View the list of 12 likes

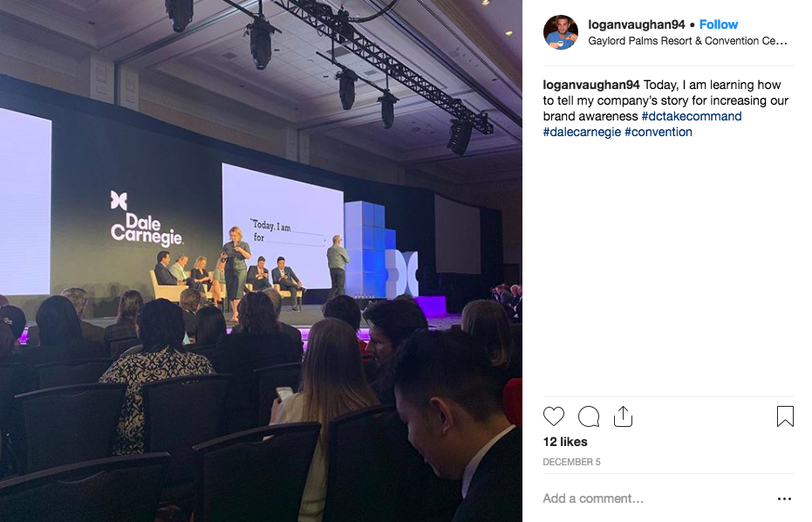[x=565, y=442]
